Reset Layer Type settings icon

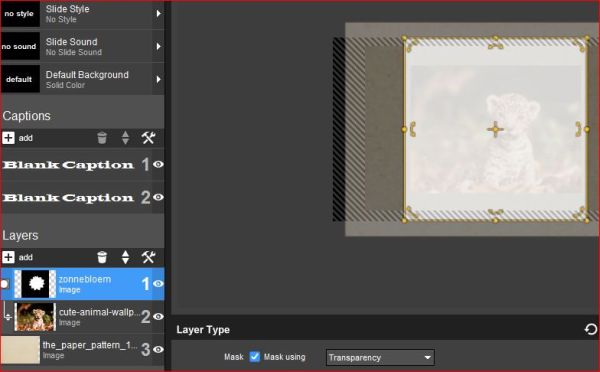590,329
